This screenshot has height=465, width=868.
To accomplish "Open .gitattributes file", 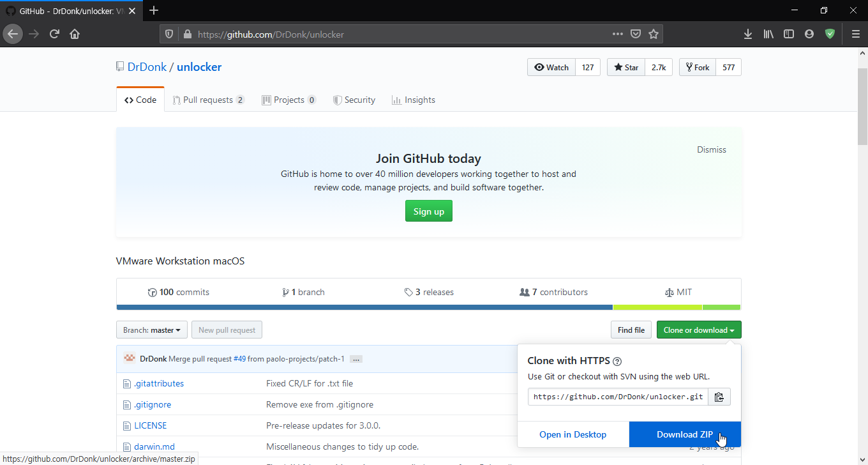I will [x=159, y=383].
